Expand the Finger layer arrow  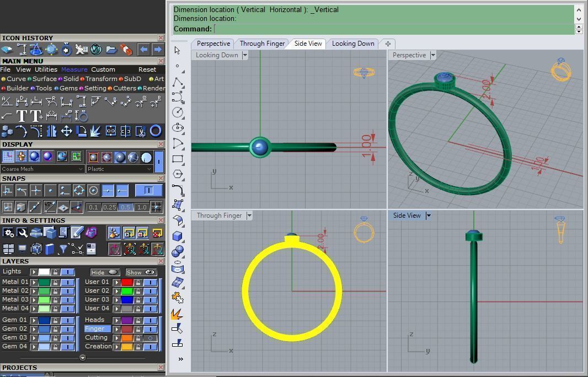(117, 329)
